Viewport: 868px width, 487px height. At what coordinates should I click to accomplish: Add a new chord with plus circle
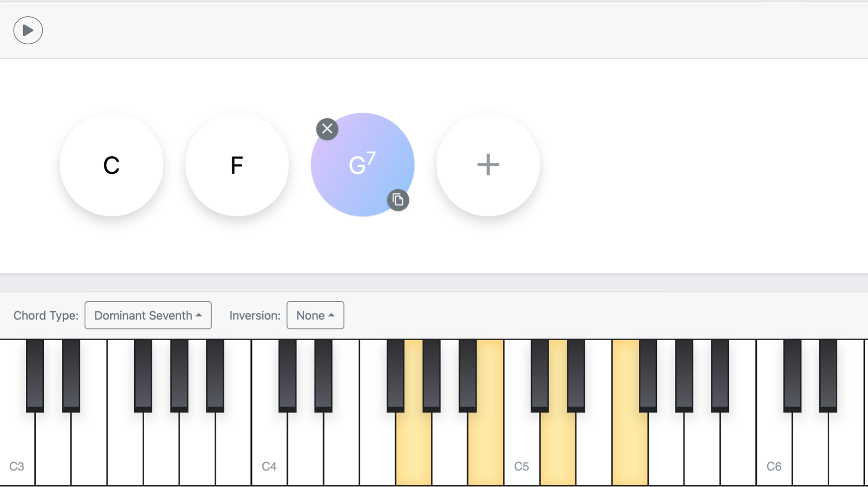coord(488,164)
